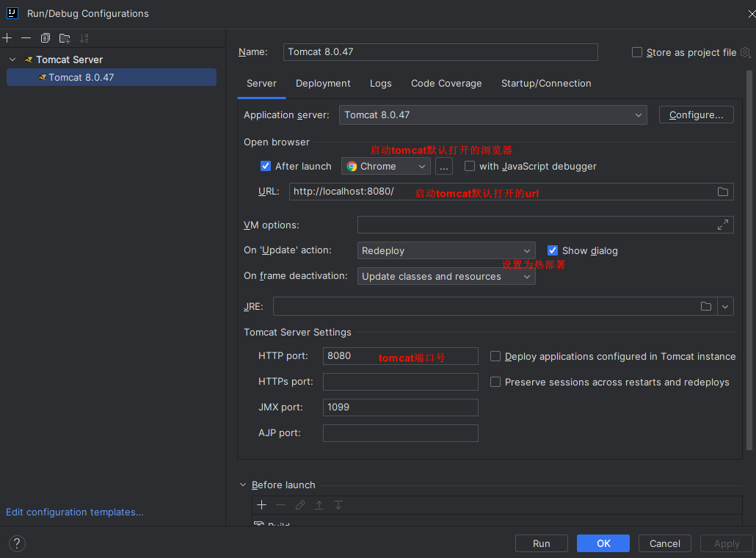Open the help question mark
756x558 pixels.
point(17,543)
